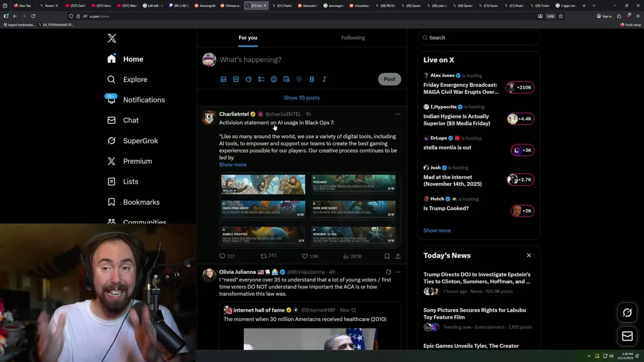Switch to the For you tab

[x=248, y=38]
